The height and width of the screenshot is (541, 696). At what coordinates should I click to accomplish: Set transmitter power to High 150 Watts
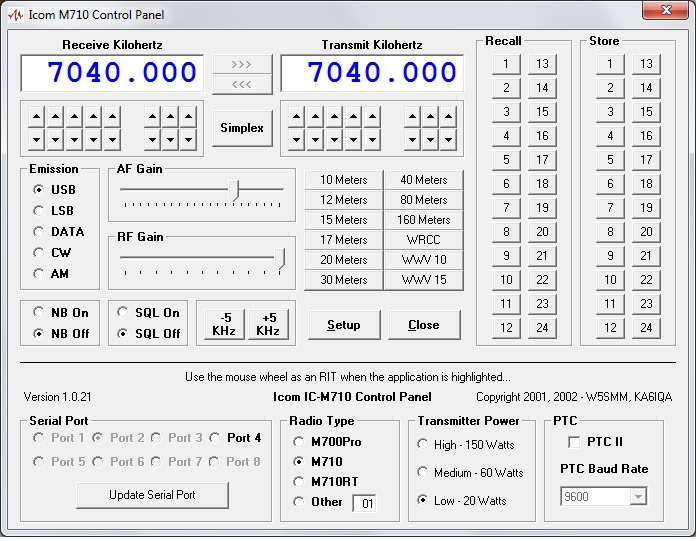click(466, 445)
